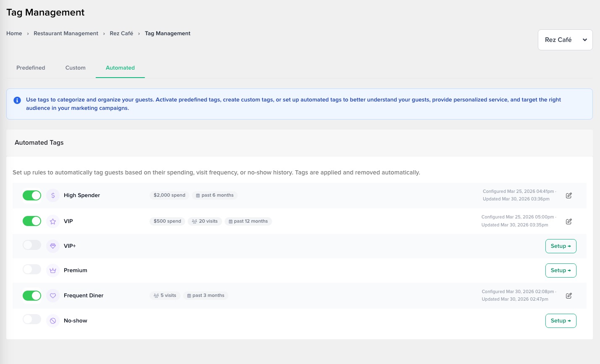Screen dimensions: 600x364
Task: Click the No-show prohibited icon
Action: 53,321
